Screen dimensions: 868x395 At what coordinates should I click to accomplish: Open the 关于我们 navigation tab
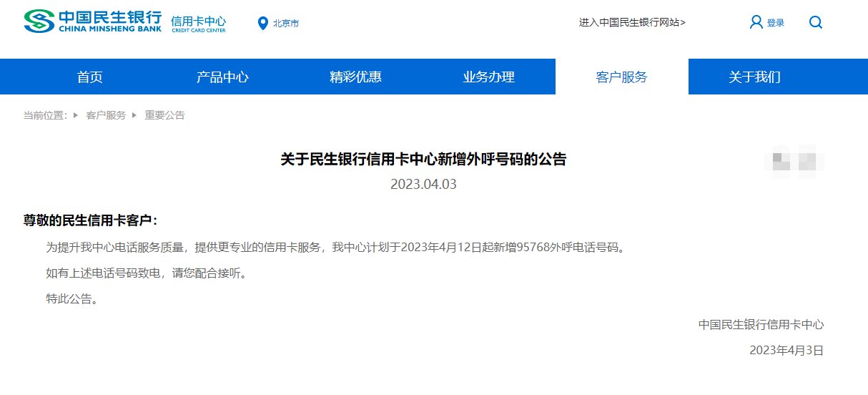(754, 77)
